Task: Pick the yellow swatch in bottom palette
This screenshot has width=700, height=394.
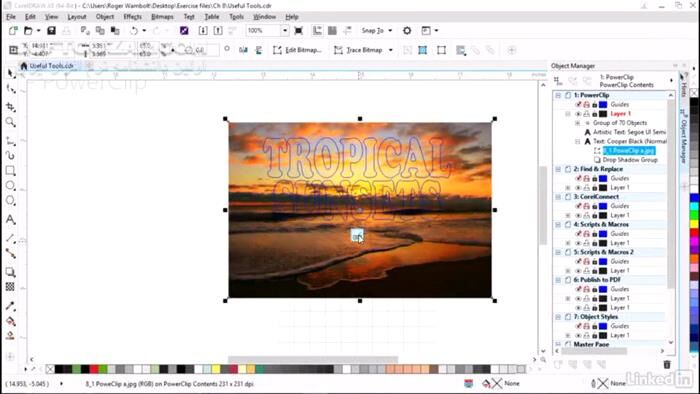Action: pyautogui.click(x=216, y=369)
